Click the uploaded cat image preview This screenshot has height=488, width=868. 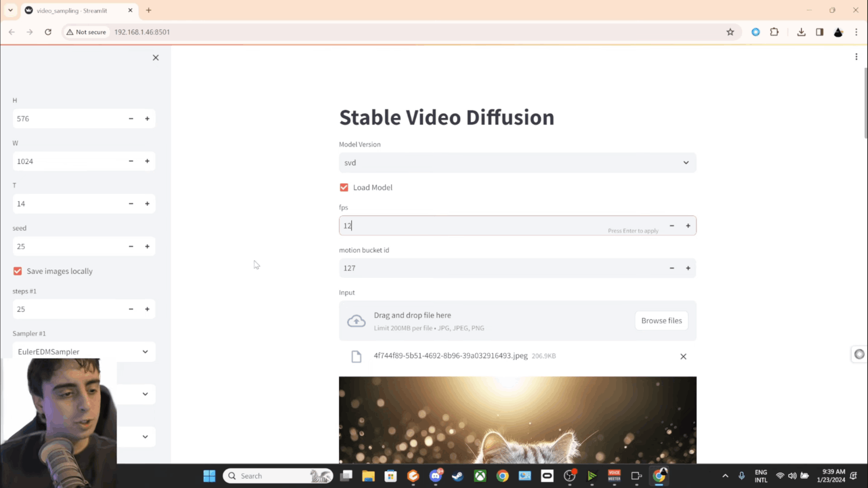(517, 420)
